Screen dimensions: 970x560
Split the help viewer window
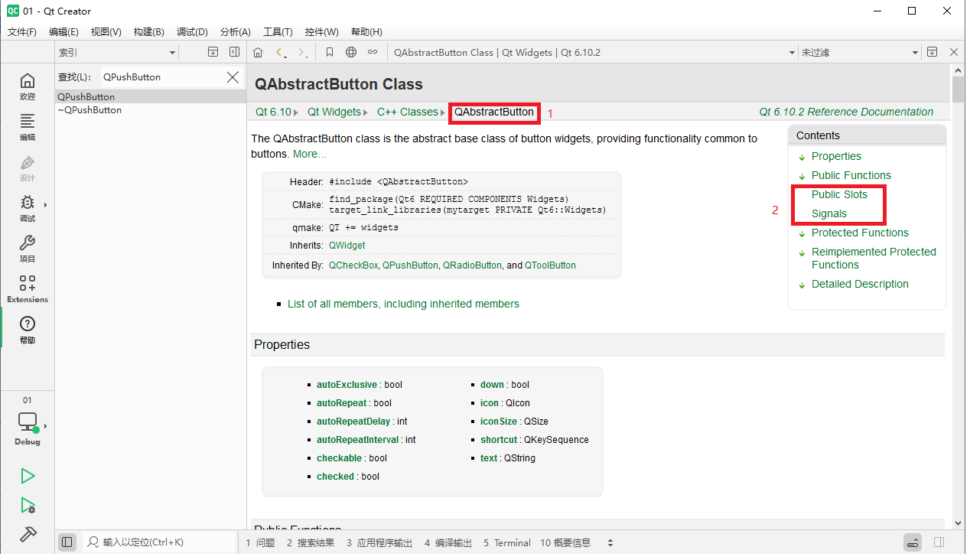(x=932, y=52)
